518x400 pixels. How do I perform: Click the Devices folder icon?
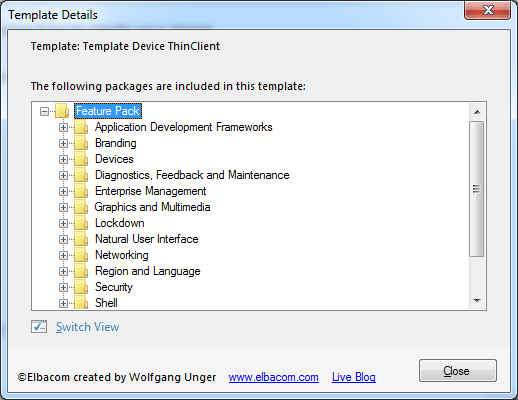81,159
